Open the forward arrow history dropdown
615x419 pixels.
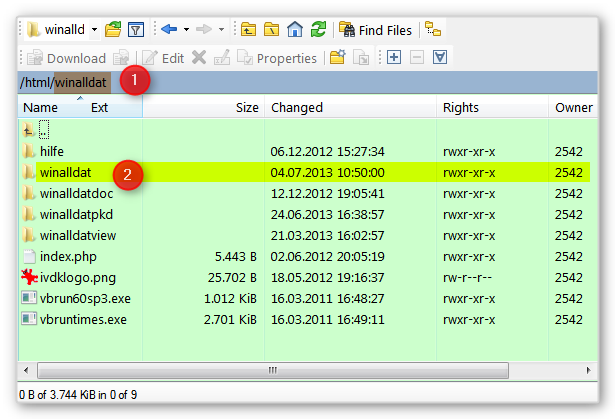point(221,29)
